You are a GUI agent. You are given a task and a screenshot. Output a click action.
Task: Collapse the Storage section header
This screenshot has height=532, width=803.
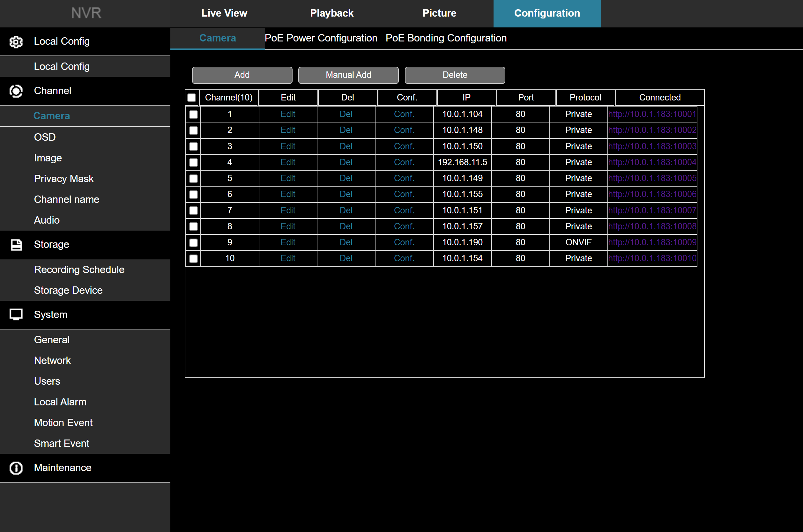[x=52, y=244]
